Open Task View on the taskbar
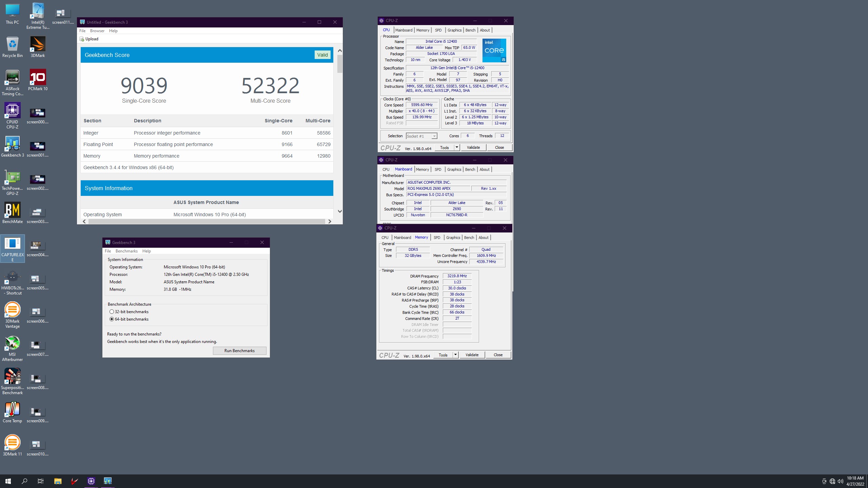868x488 pixels. click(41, 481)
